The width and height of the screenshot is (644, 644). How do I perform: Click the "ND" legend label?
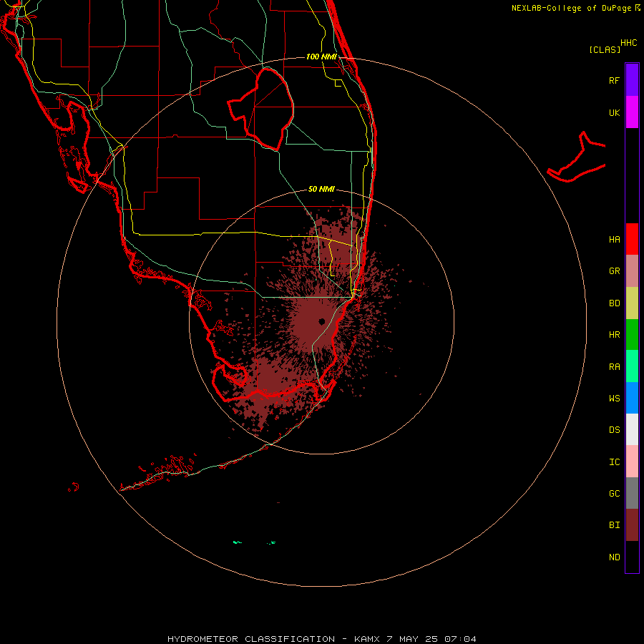pyautogui.click(x=614, y=557)
